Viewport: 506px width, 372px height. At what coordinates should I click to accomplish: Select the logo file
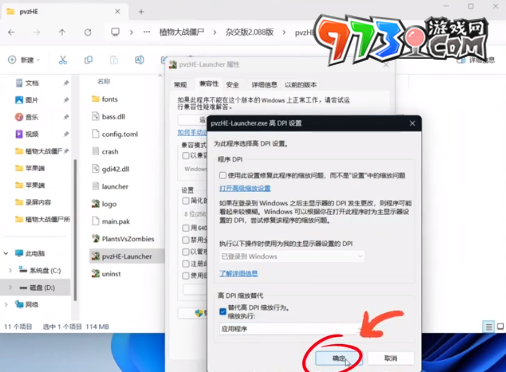tap(104, 204)
